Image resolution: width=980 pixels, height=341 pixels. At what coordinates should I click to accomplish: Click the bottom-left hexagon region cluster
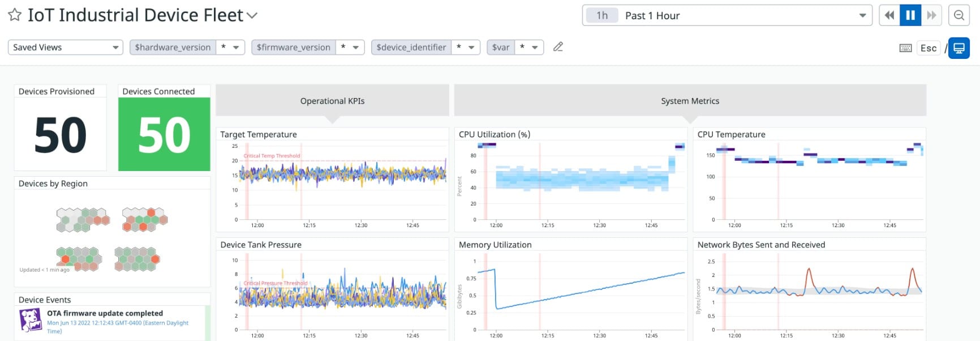(x=79, y=259)
